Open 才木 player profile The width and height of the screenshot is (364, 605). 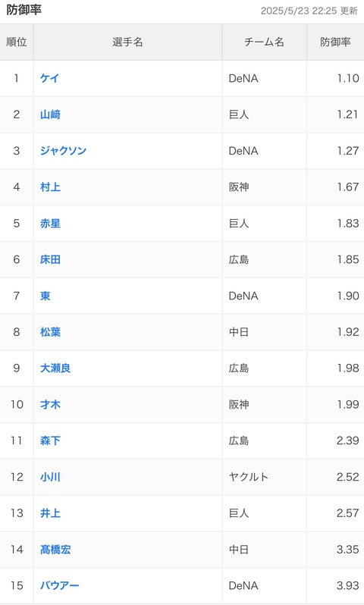click(x=50, y=404)
